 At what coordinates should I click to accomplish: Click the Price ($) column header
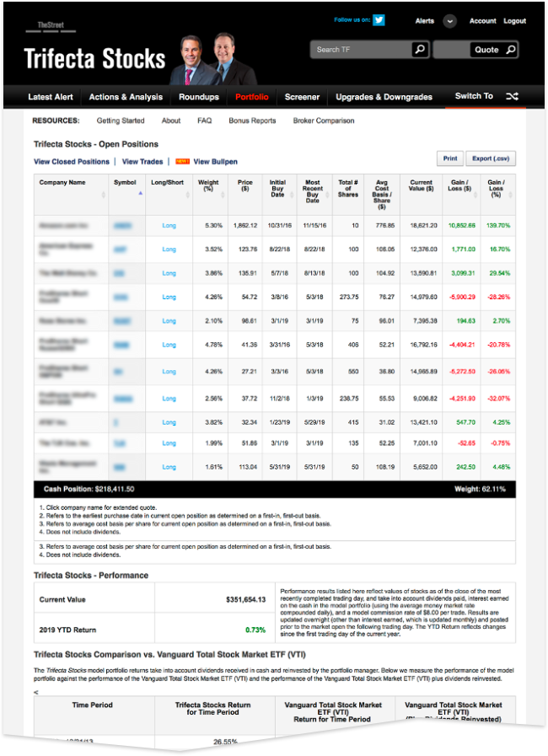coord(245,185)
